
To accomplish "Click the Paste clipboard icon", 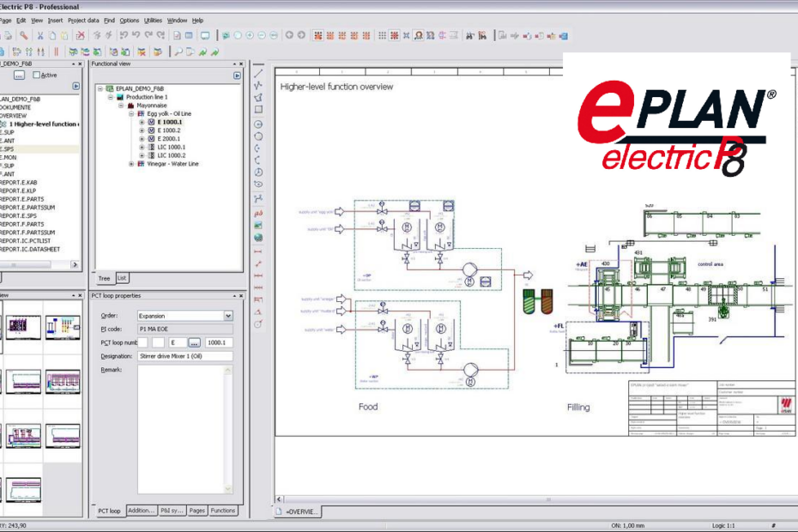I will (x=64, y=36).
